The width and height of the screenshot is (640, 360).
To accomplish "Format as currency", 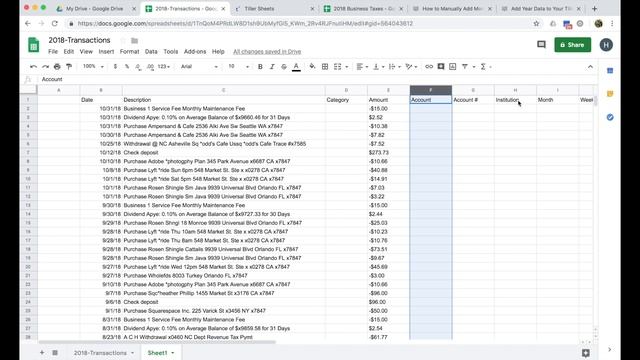I will 115,67.
